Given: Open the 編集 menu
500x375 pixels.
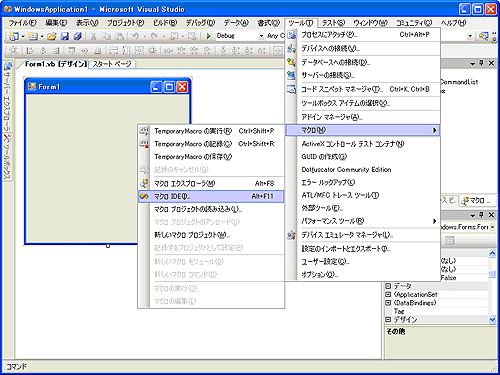Looking at the screenshot, I should 56,23.
